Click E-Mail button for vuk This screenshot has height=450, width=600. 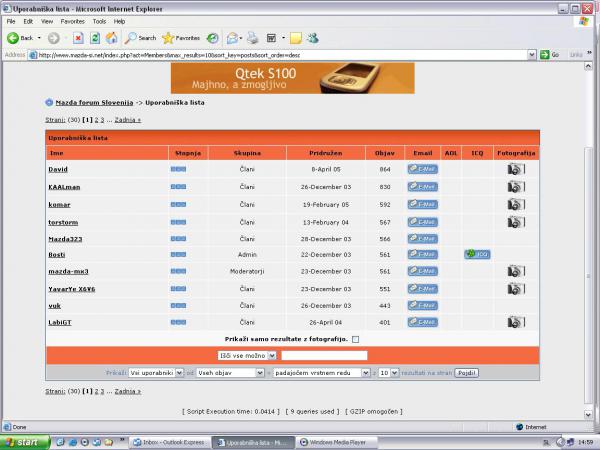coord(422,305)
